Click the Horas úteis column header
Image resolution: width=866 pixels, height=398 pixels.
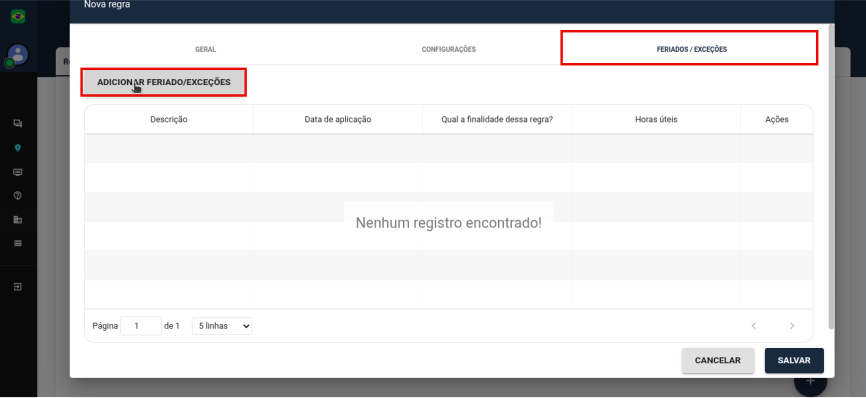pyautogui.click(x=656, y=119)
